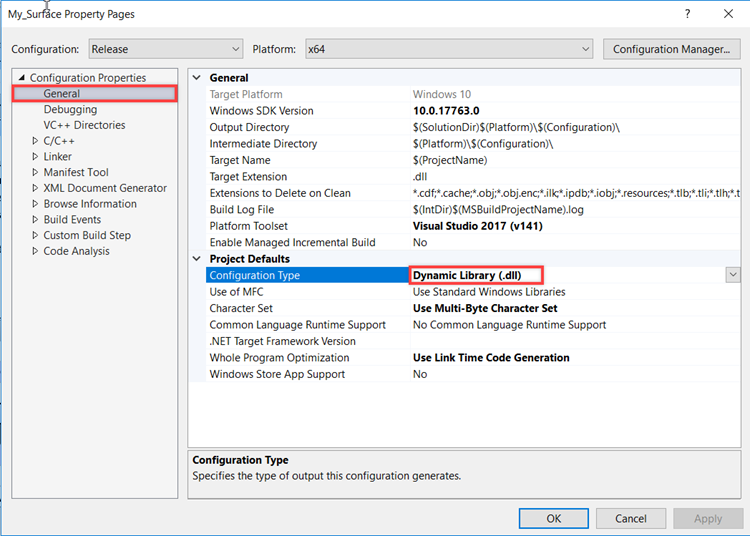The width and height of the screenshot is (750, 536).
Task: Click the Cancel button
Action: click(631, 519)
